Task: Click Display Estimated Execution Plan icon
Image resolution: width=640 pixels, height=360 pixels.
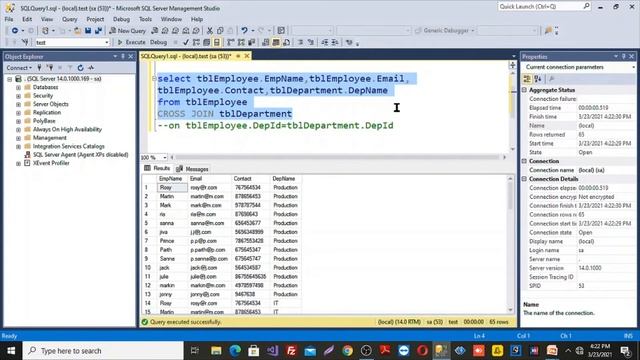Action: point(196,42)
